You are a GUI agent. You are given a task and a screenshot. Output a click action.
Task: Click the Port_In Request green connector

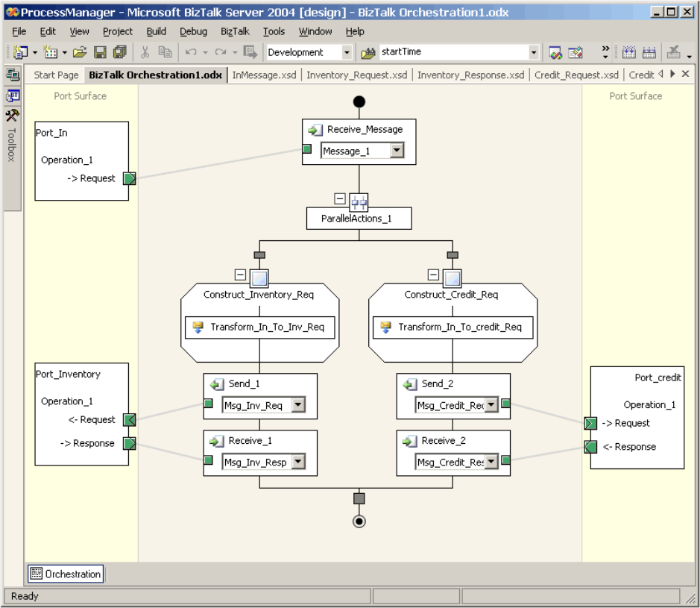pos(130,179)
